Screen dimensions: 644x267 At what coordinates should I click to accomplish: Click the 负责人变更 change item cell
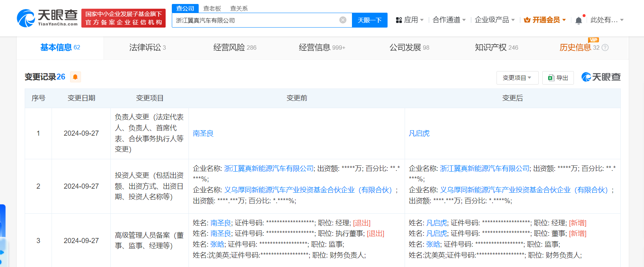click(149, 133)
